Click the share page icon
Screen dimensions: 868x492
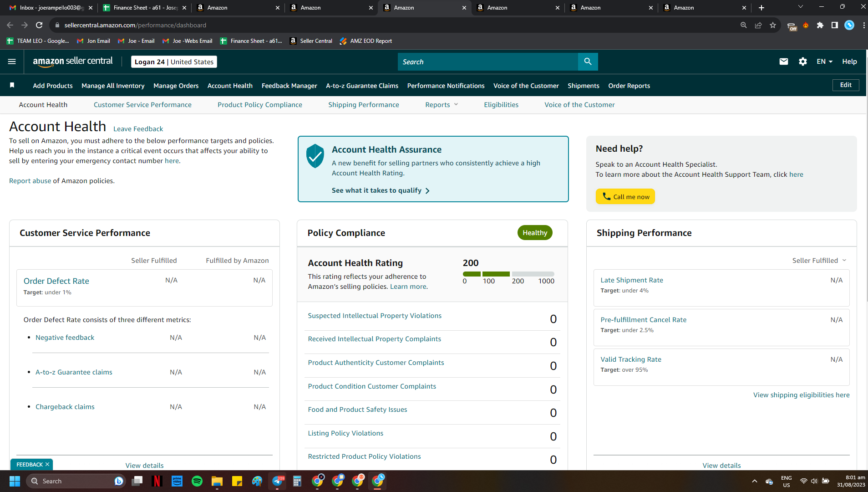758,25
